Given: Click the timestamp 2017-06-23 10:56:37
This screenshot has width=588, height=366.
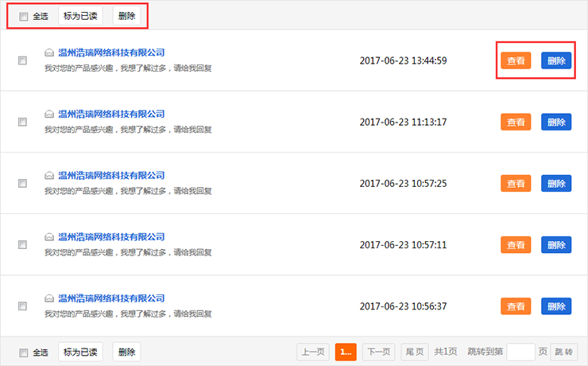Looking at the screenshot, I should [403, 306].
